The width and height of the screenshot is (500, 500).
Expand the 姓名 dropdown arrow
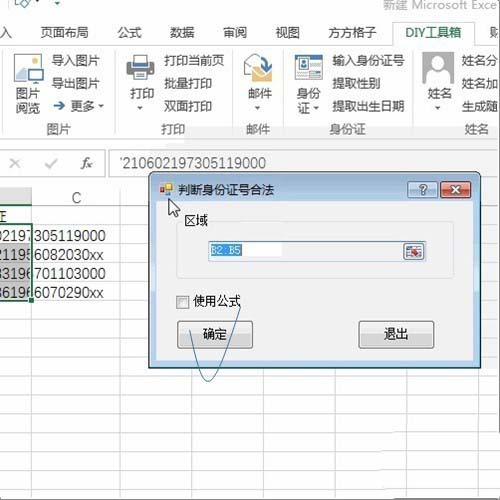tap(438, 108)
